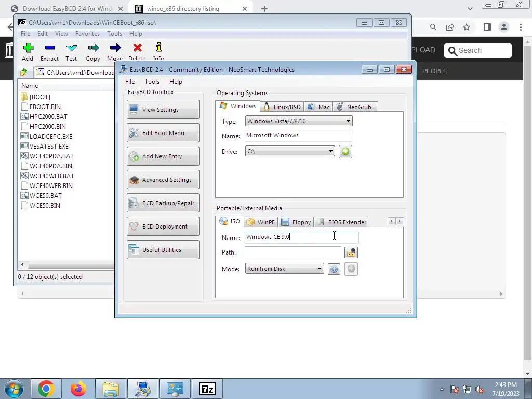This screenshot has height=399, width=532.
Task: Click 7-Zip horizontal scrollbar left arrow
Action: coord(22,264)
